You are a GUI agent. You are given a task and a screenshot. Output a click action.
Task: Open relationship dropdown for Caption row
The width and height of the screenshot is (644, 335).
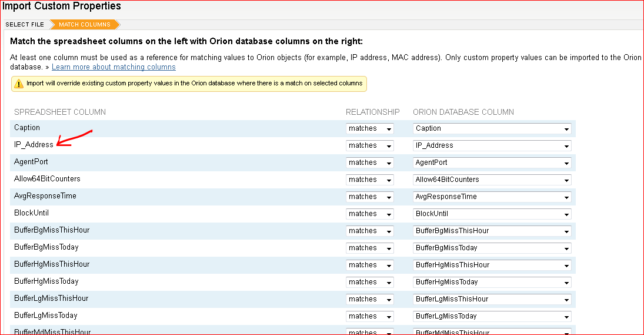[370, 129]
